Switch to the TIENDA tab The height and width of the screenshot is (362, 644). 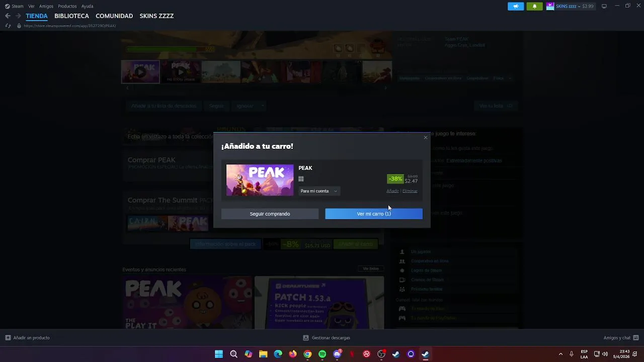pyautogui.click(x=37, y=16)
